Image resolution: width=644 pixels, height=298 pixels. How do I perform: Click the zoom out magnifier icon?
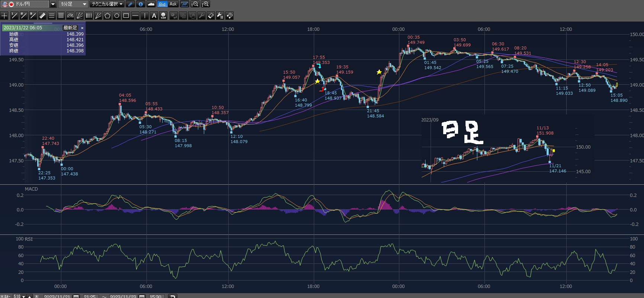pyautogui.click(x=195, y=4)
